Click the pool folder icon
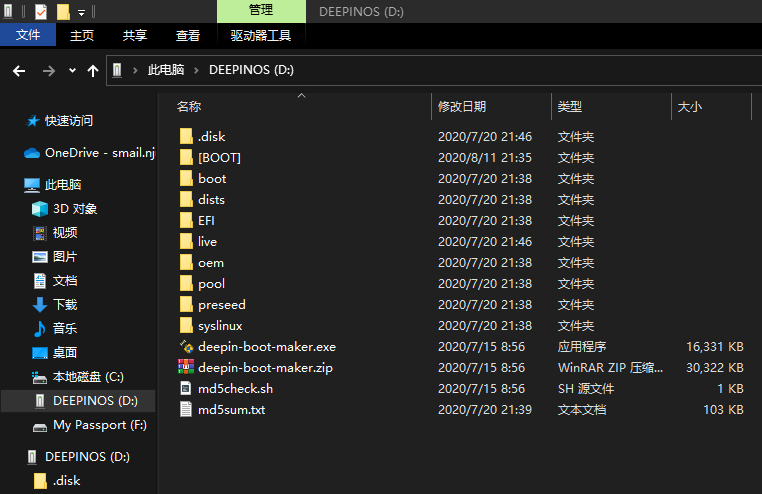Image resolution: width=762 pixels, height=494 pixels. click(186, 284)
